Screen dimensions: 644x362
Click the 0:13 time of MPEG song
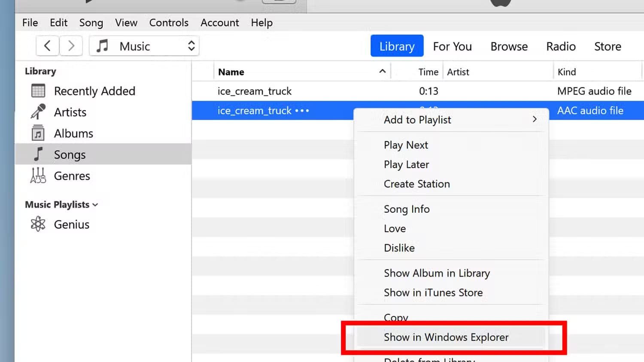click(428, 91)
